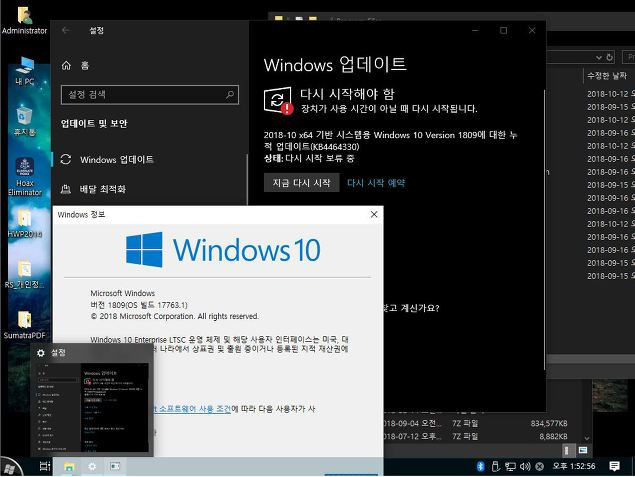635x477 pixels.
Task: Open Administrator folder desktop icon
Action: click(24, 19)
